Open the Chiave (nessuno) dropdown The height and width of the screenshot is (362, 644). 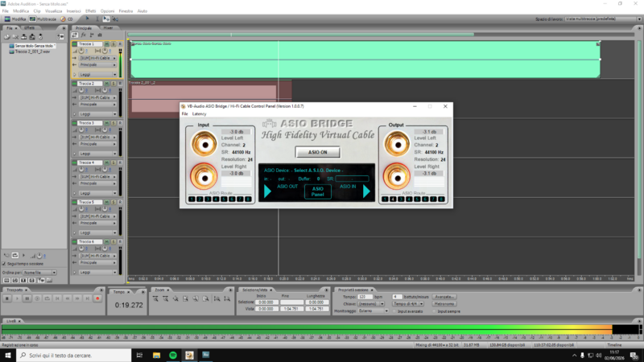tap(371, 304)
